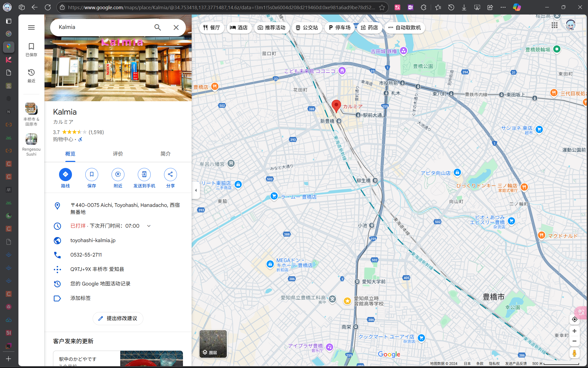Click Send to phone (发送到手机) button

pos(144,178)
